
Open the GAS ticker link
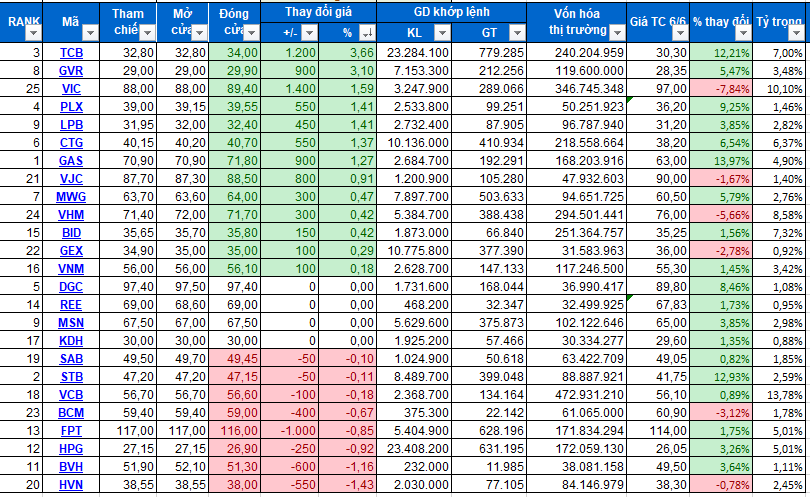[x=71, y=161]
